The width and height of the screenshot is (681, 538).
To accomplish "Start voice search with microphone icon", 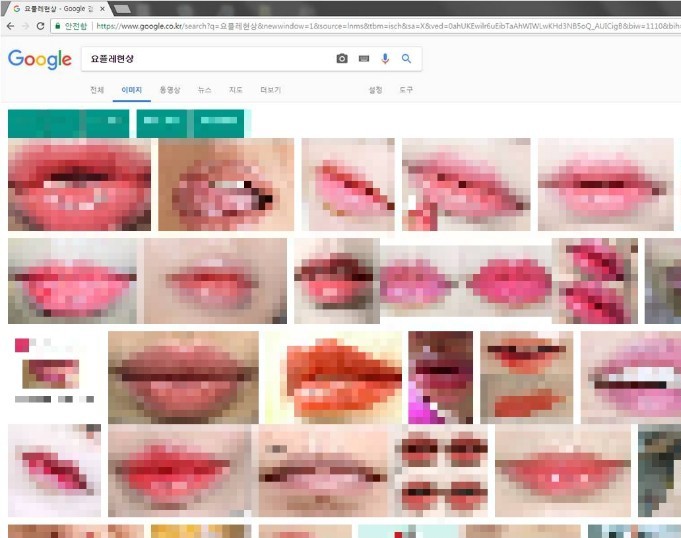I will pos(385,59).
